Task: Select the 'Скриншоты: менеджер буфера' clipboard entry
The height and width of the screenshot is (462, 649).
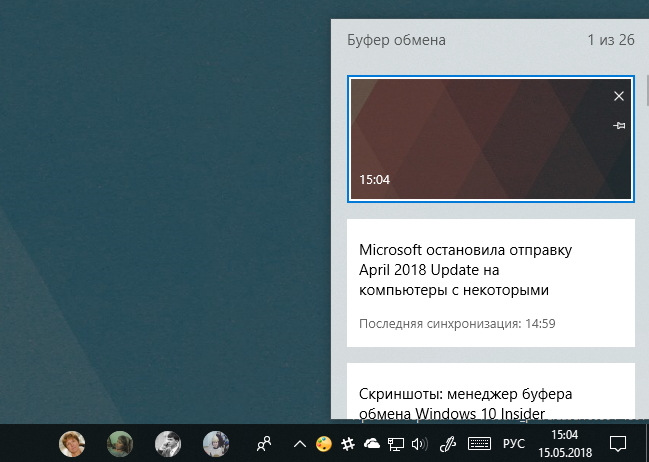Action: click(490, 391)
